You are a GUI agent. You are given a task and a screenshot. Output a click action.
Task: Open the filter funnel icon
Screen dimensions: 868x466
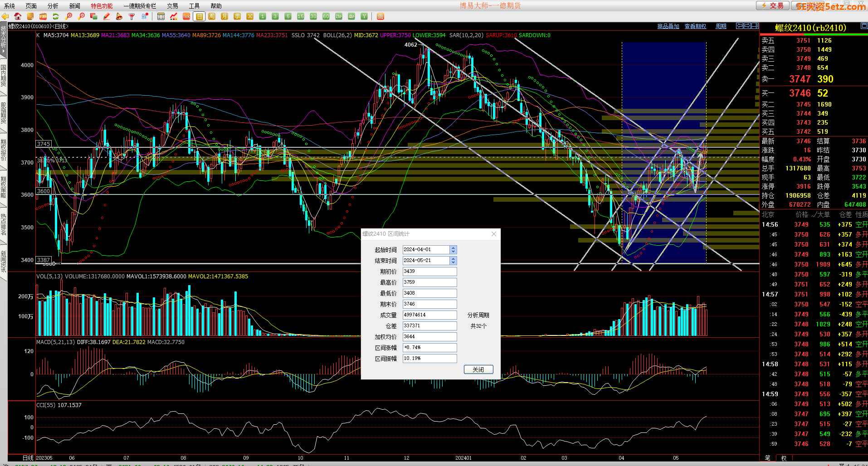pyautogui.click(x=132, y=16)
